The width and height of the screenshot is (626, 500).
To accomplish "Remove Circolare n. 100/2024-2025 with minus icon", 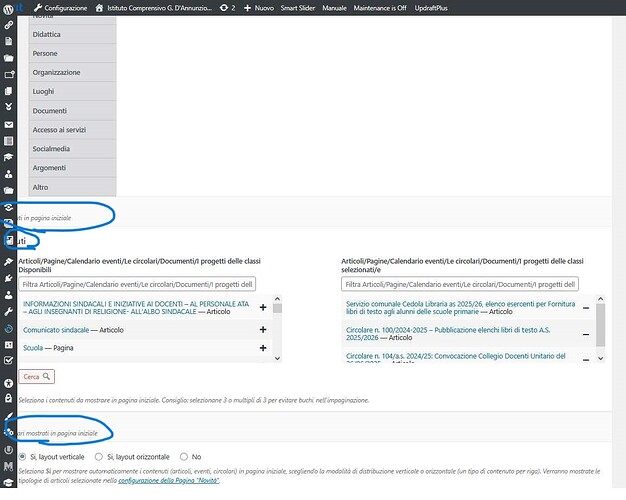I will (x=586, y=334).
